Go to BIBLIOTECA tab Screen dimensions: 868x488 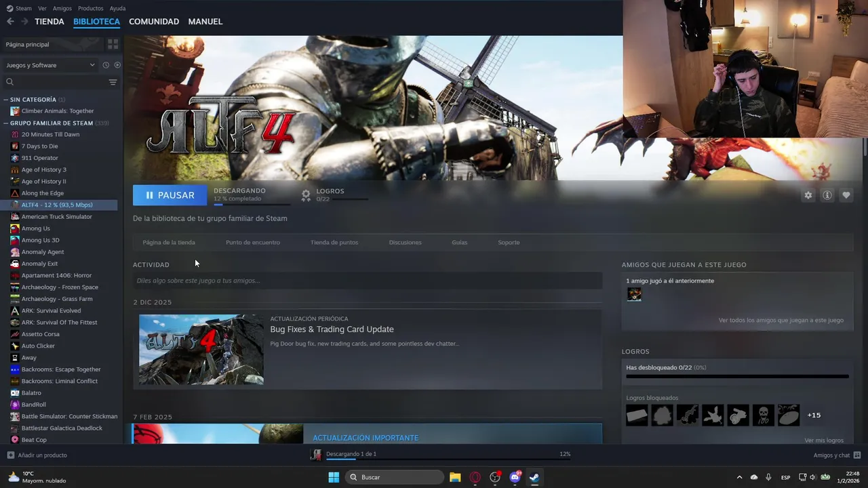pyautogui.click(x=96, y=22)
